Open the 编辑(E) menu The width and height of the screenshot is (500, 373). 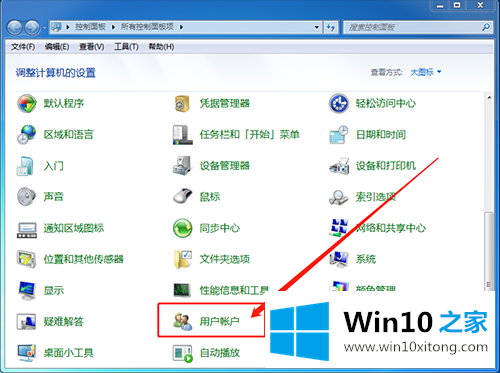pyautogui.click(x=57, y=47)
